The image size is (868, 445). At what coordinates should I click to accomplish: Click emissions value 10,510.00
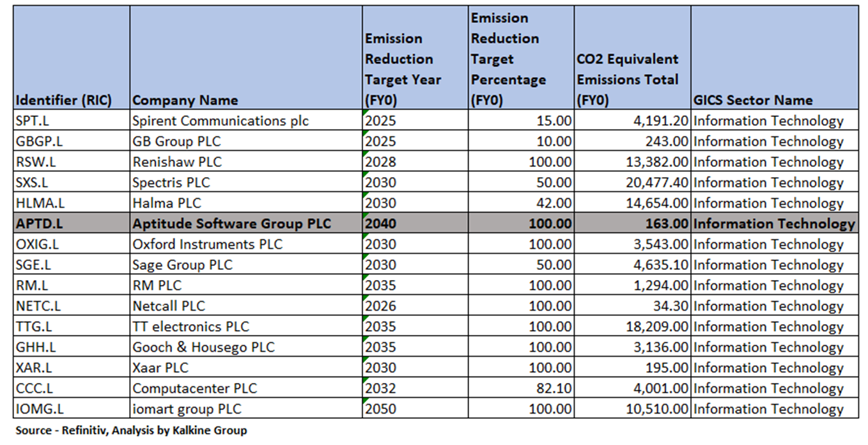click(632, 409)
